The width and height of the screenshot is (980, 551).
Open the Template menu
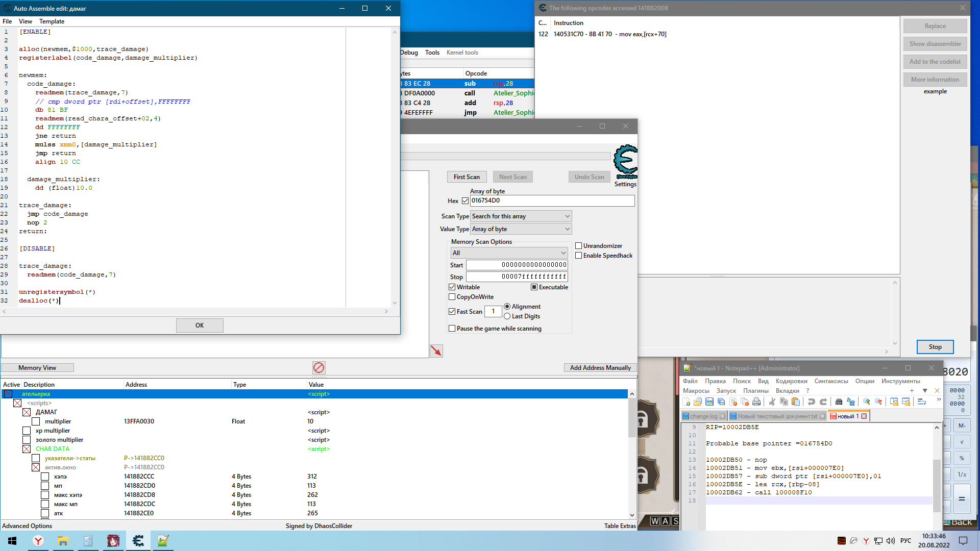point(52,21)
